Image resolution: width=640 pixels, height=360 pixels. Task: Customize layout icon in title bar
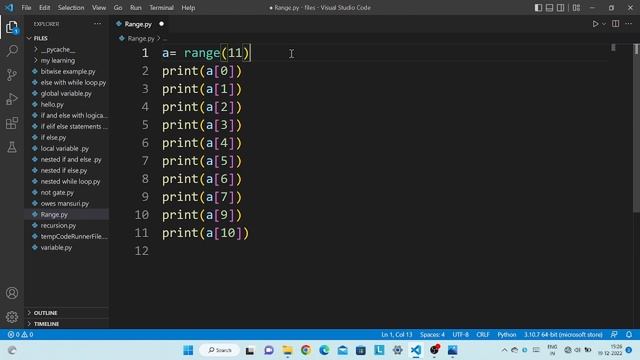click(576, 8)
